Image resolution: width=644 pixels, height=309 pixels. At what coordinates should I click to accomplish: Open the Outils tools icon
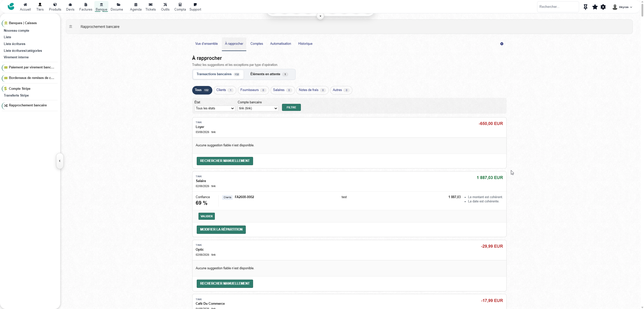pyautogui.click(x=165, y=5)
